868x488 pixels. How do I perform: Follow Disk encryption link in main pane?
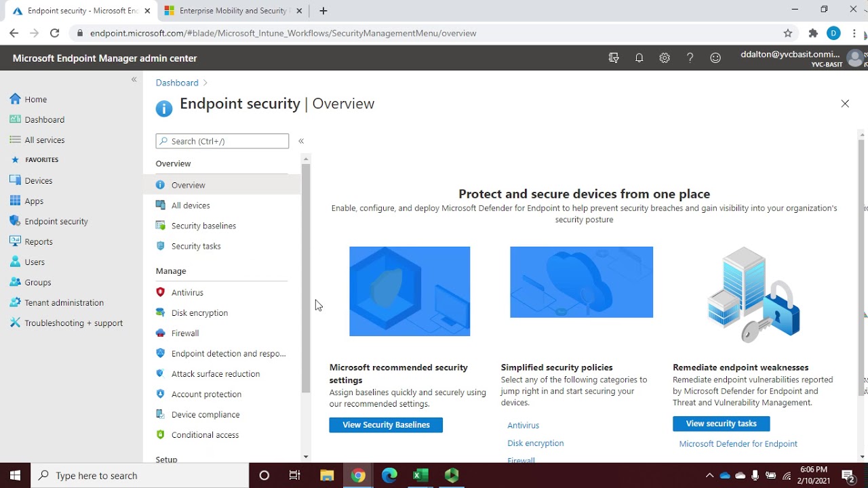(x=536, y=443)
